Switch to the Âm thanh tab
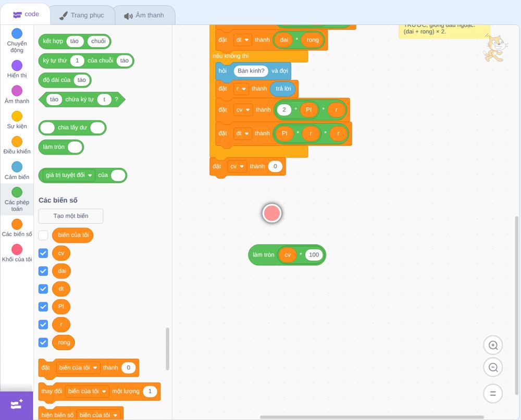The height and width of the screenshot is (420, 521). click(x=144, y=15)
